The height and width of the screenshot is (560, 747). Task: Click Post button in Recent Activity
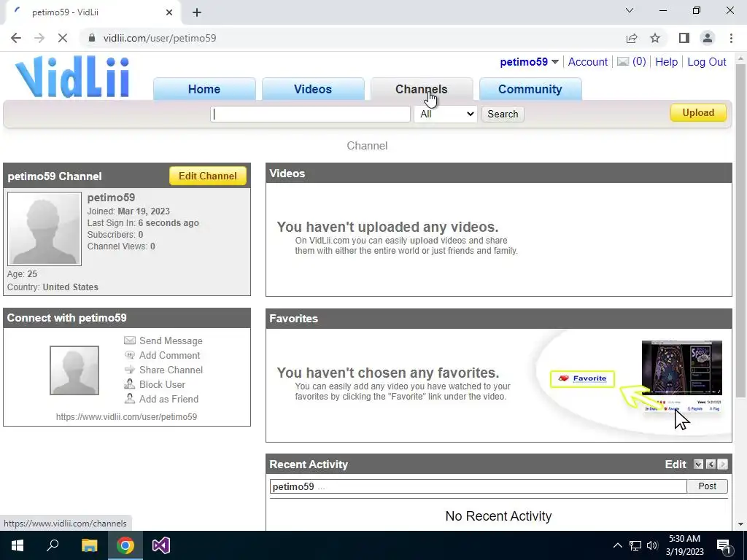(707, 486)
